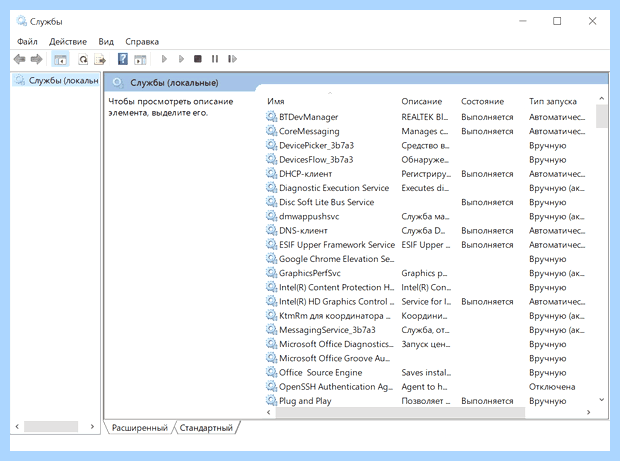This screenshot has width=620, height=461.
Task: Sort by the Тип запуска column header
Action: click(x=553, y=101)
